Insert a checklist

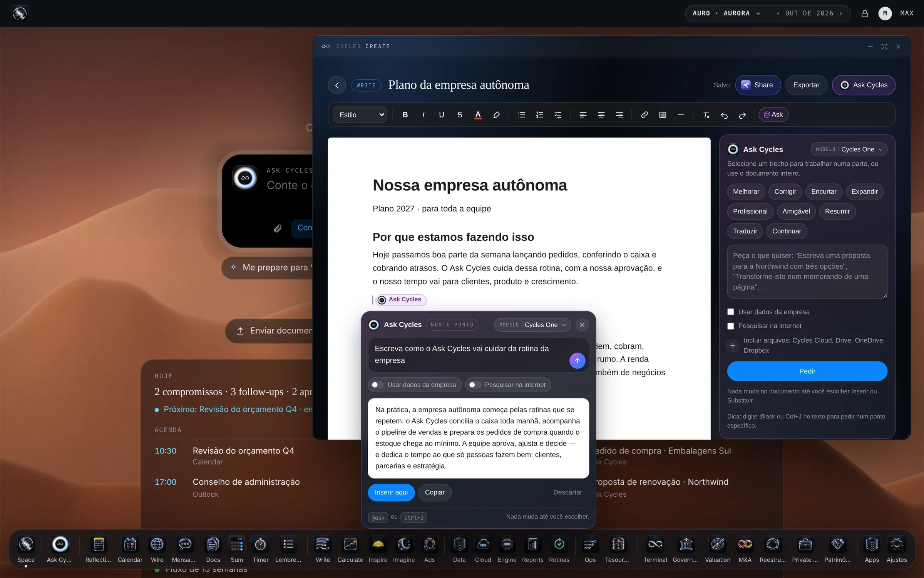[558, 115]
